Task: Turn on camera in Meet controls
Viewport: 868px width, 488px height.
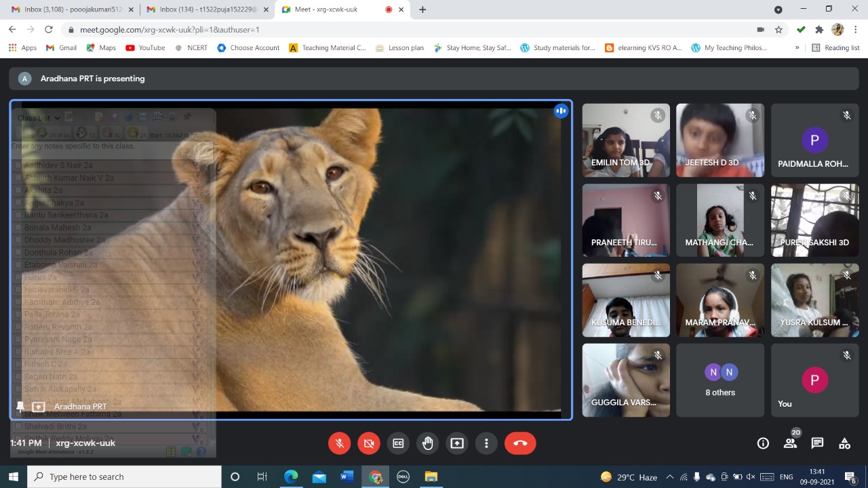Action: [x=369, y=443]
